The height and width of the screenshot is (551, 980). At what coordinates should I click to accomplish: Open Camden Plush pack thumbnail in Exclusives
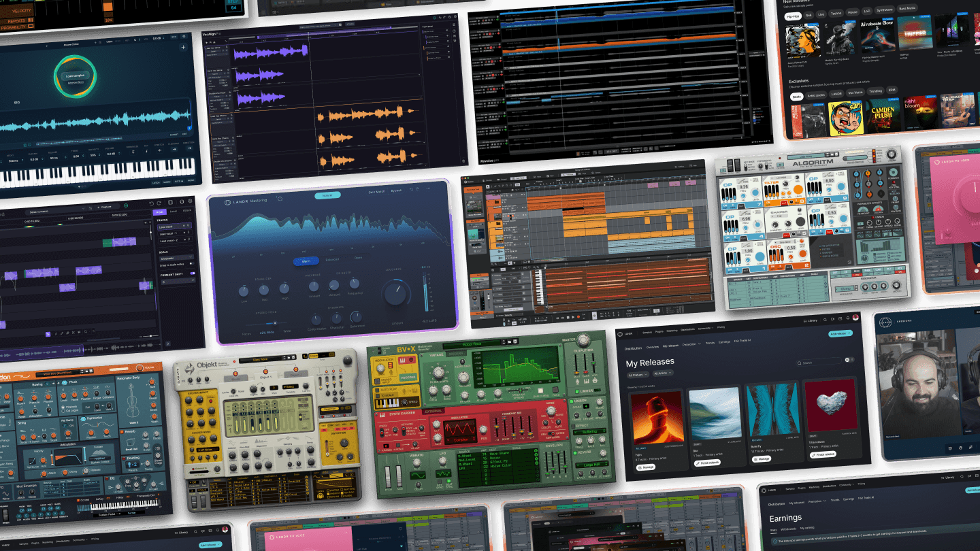pos(884,116)
